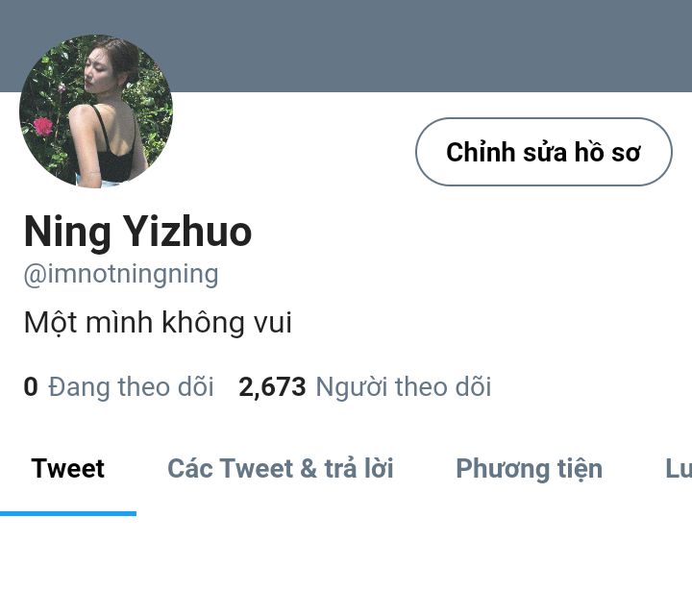Click the display name Ning Yizhuo
The height and width of the screenshot is (616, 692).
click(x=137, y=232)
